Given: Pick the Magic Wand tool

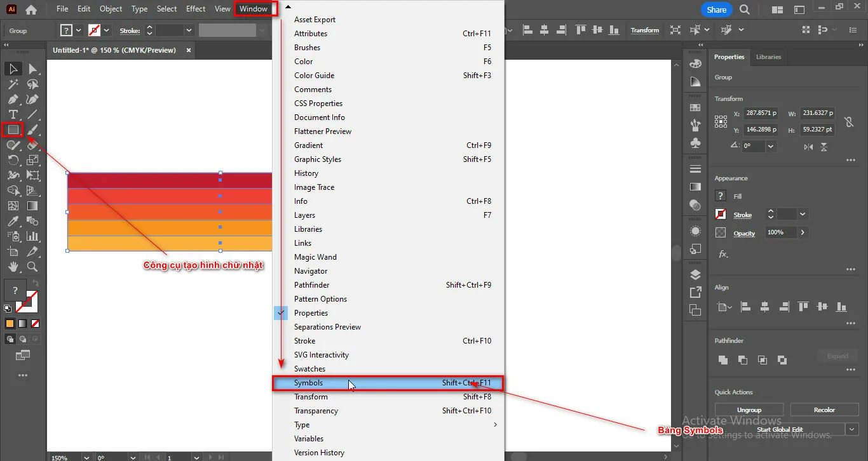Looking at the screenshot, I should (x=13, y=84).
